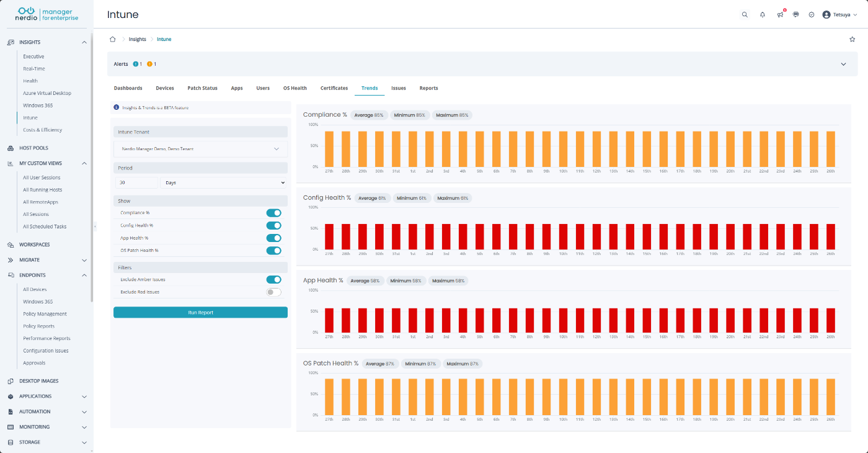Click the Automation sidebar icon
The height and width of the screenshot is (453, 868).
coord(11,411)
